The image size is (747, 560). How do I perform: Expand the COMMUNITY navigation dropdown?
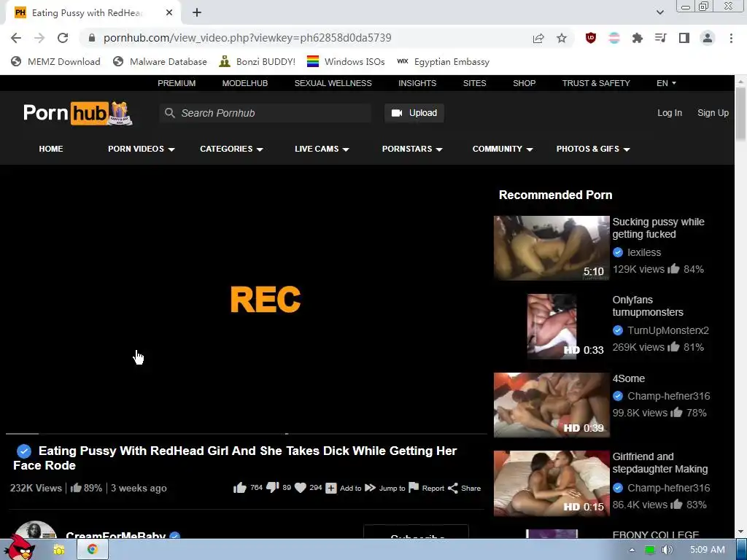pyautogui.click(x=503, y=149)
